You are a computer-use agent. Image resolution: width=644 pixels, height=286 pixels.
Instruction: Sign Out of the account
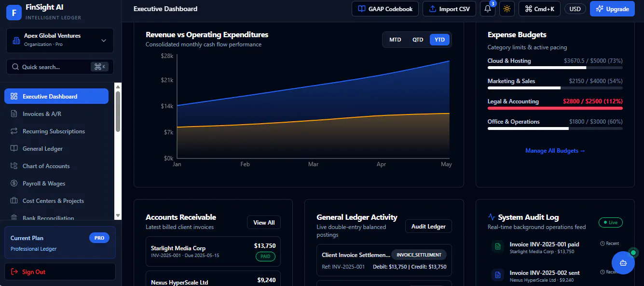point(60,272)
